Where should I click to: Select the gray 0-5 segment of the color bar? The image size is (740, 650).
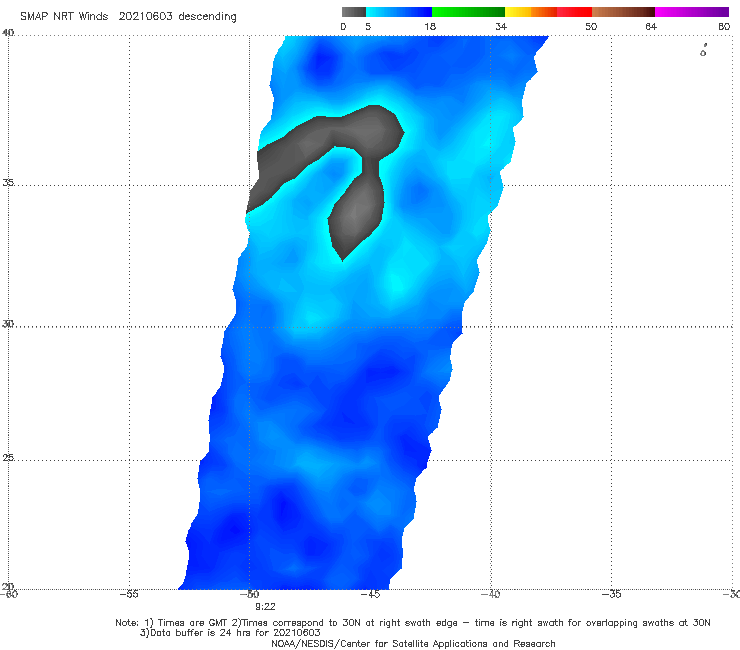354,12
